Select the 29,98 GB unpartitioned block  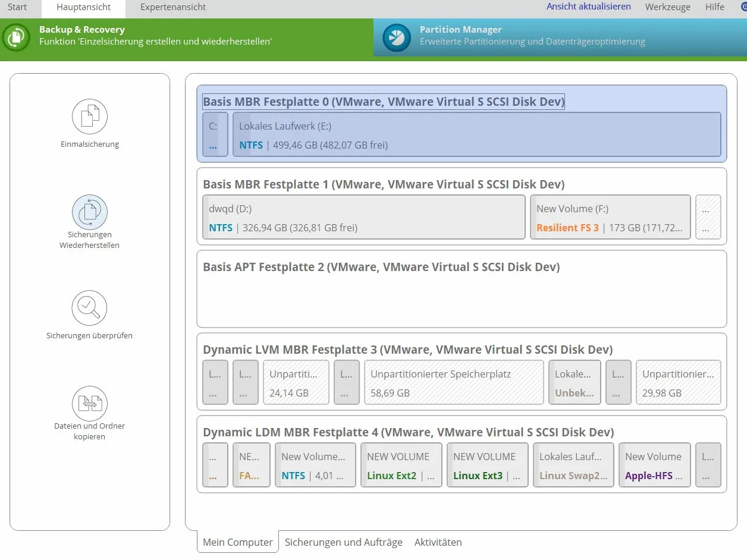point(679,382)
